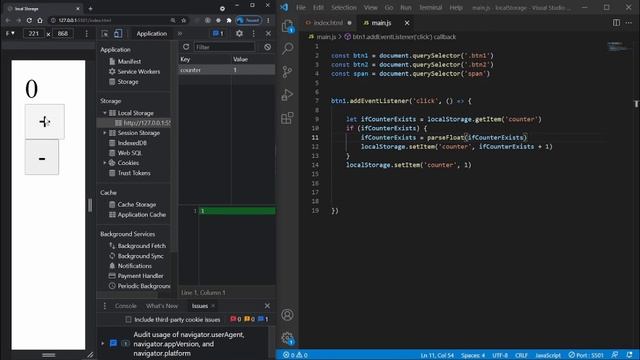Focus the storage Filter input field
The width and height of the screenshot is (640, 360).
(x=224, y=47)
